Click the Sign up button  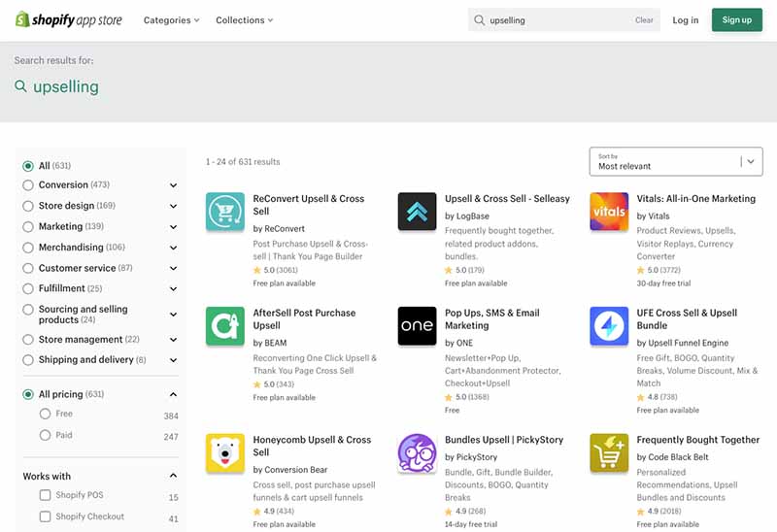point(737,19)
